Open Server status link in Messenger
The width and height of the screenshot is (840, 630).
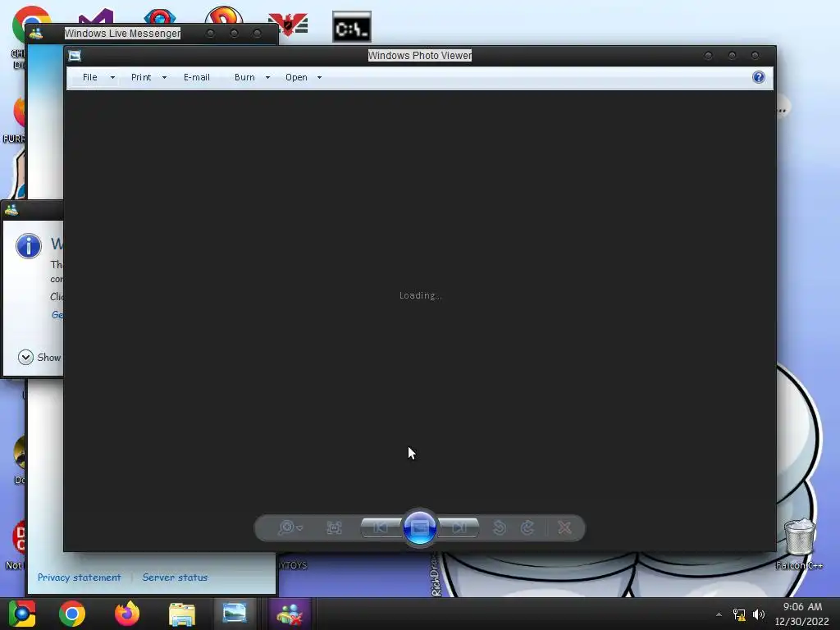(175, 577)
